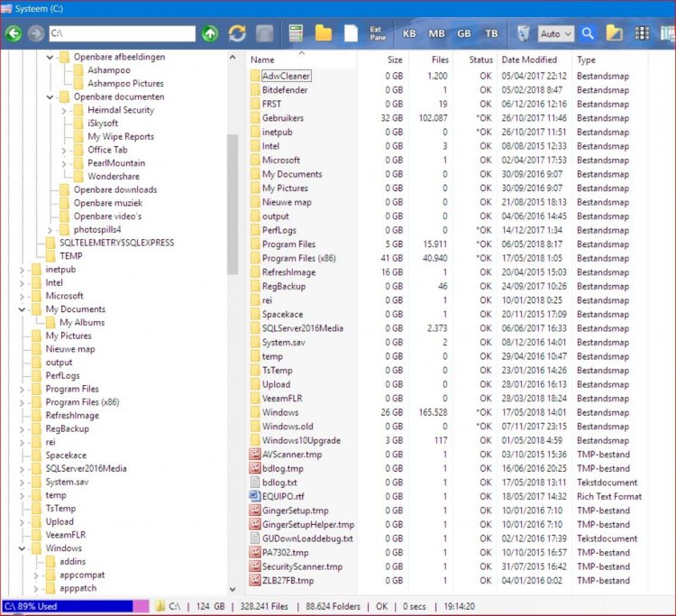Screen dimensions: 676x616
Task: Switch size units to TB
Action: [491, 33]
